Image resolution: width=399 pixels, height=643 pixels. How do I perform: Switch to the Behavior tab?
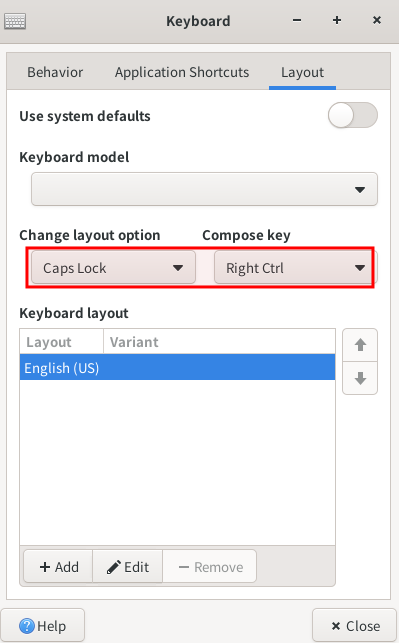click(x=55, y=72)
